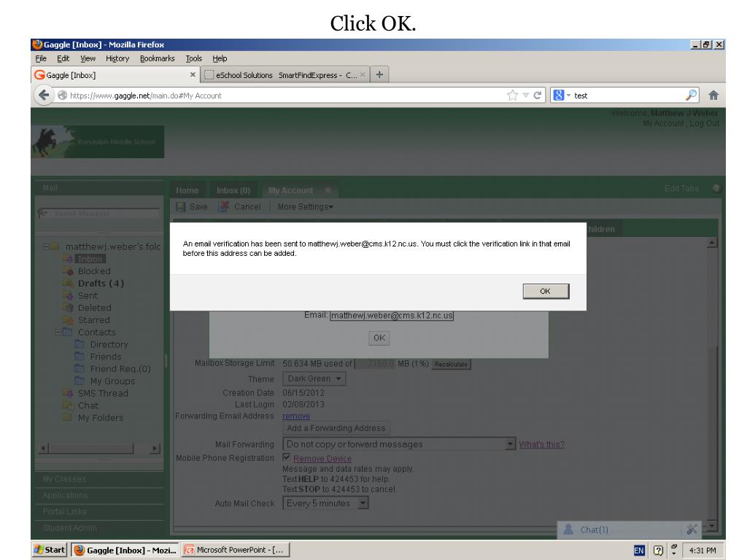Click OK in the email verification dialog

[546, 291]
